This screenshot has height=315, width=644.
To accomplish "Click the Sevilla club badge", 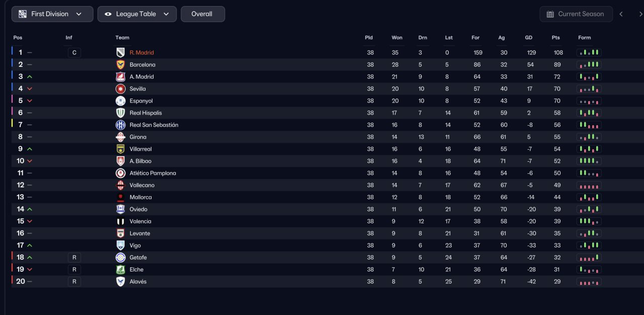I will click(x=120, y=88).
